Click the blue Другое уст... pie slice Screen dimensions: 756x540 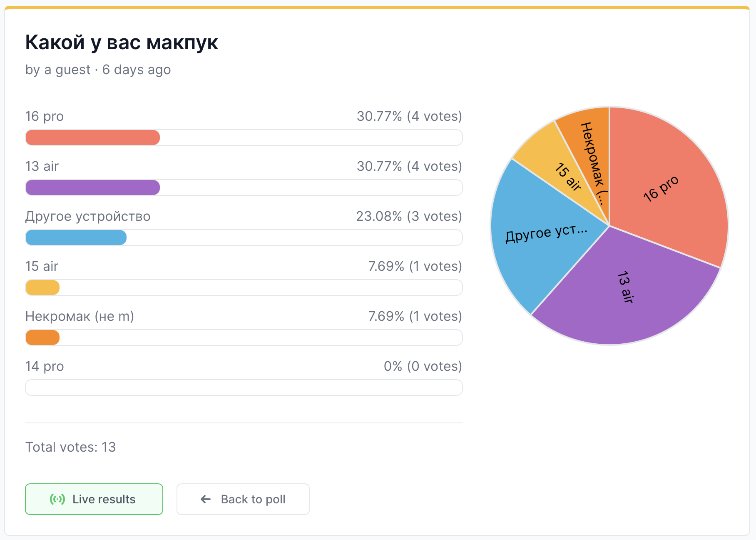[x=541, y=237]
